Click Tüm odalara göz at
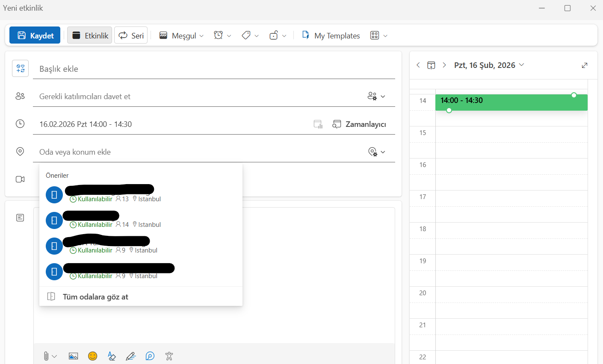 click(x=141, y=296)
